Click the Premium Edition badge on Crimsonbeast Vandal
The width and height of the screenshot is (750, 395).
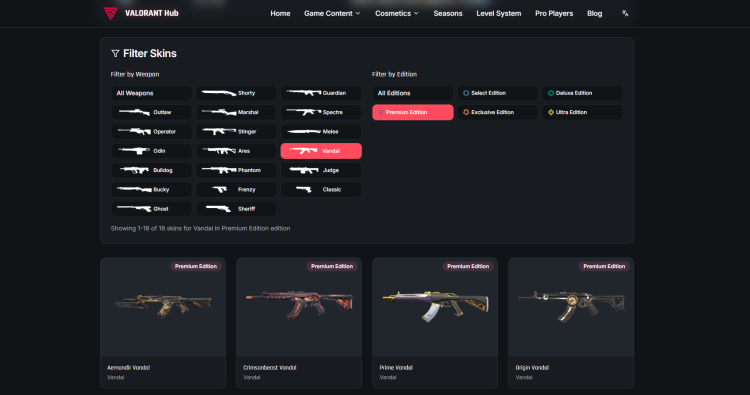pos(332,266)
